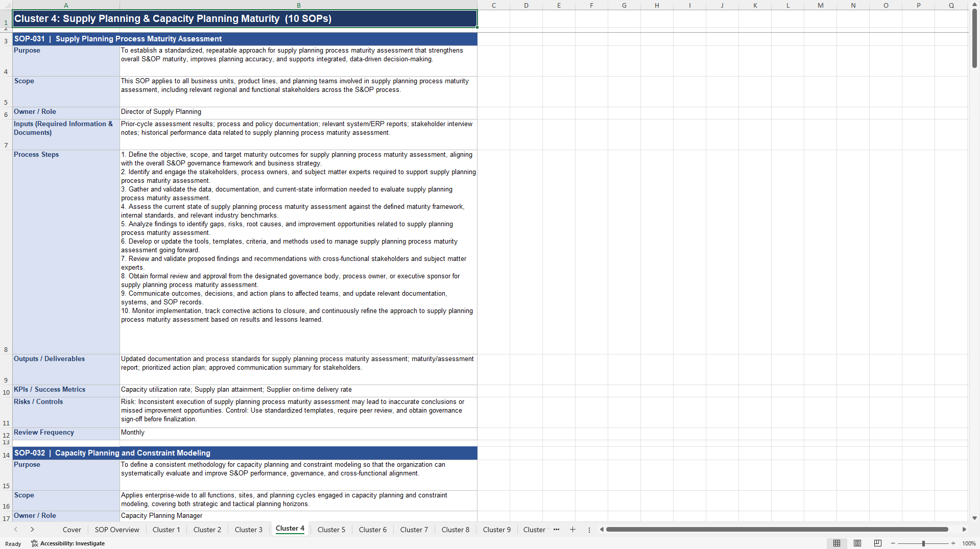Viewport: 980px width, 549px height.
Task: Click 'Director of Supply Planning' cell
Action: tap(299, 113)
